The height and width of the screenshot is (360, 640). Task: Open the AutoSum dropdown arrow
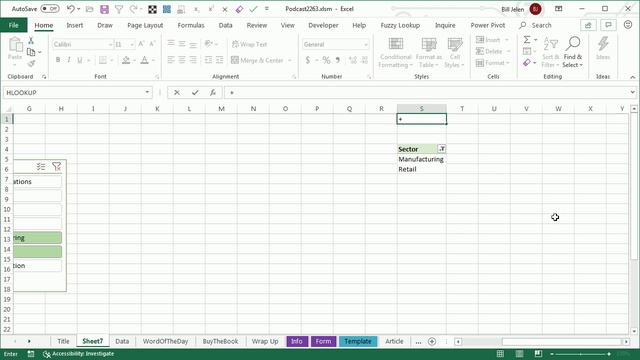coord(536,40)
